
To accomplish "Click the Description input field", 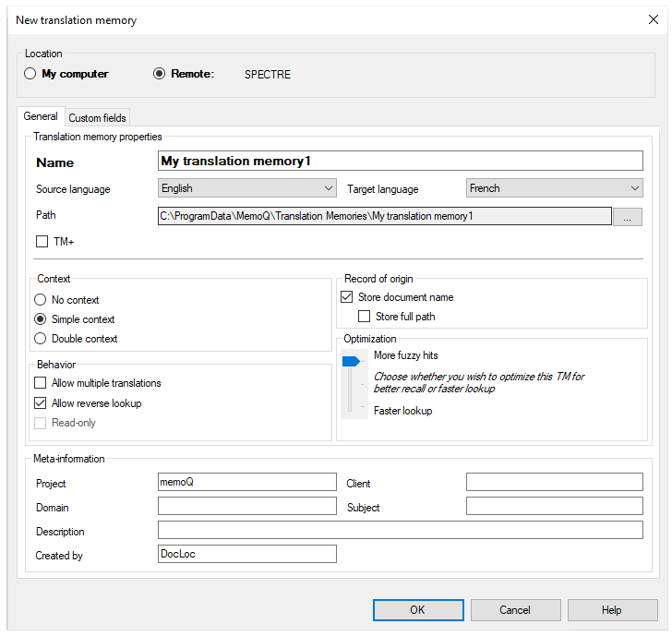I will (x=401, y=530).
